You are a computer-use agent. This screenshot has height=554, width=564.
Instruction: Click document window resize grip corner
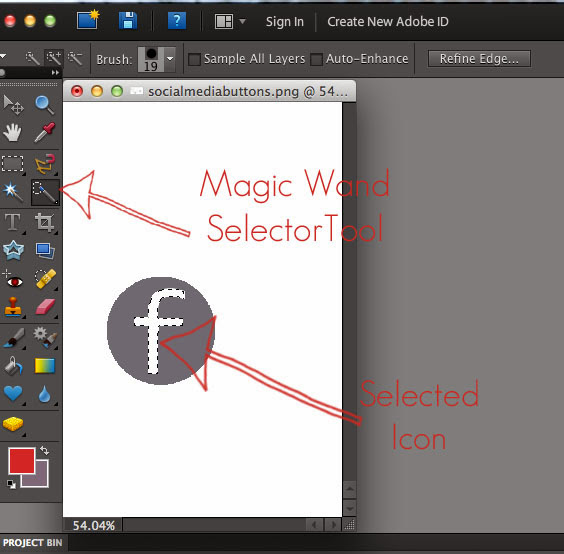point(349,525)
